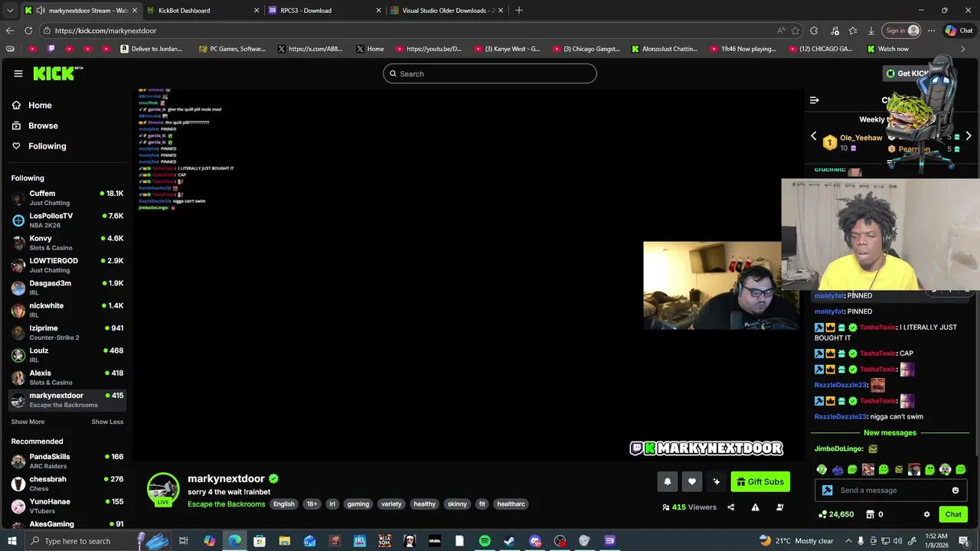The image size is (980, 551).
Task: Bookmark this page with star icon
Action: [795, 31]
